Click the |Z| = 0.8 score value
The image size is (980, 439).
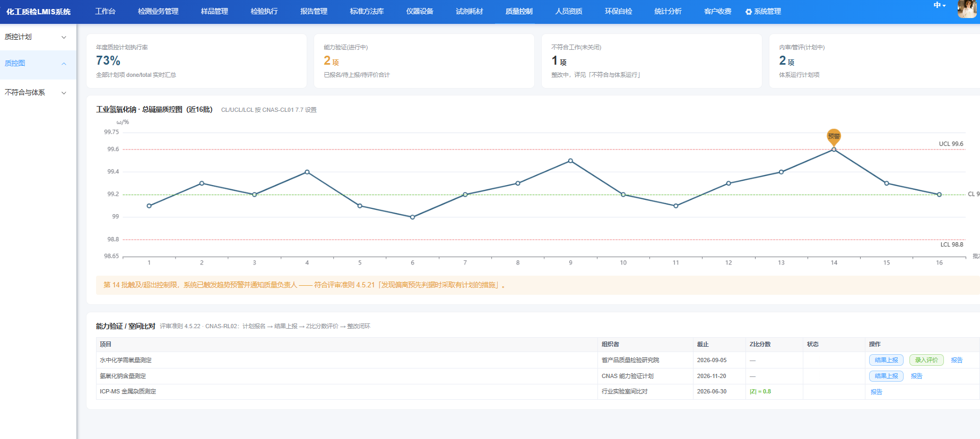coord(760,391)
